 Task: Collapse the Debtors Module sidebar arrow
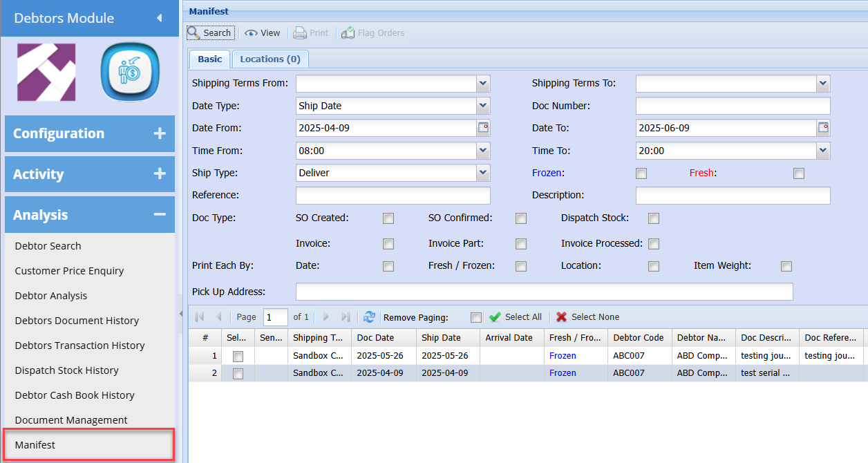coord(160,18)
